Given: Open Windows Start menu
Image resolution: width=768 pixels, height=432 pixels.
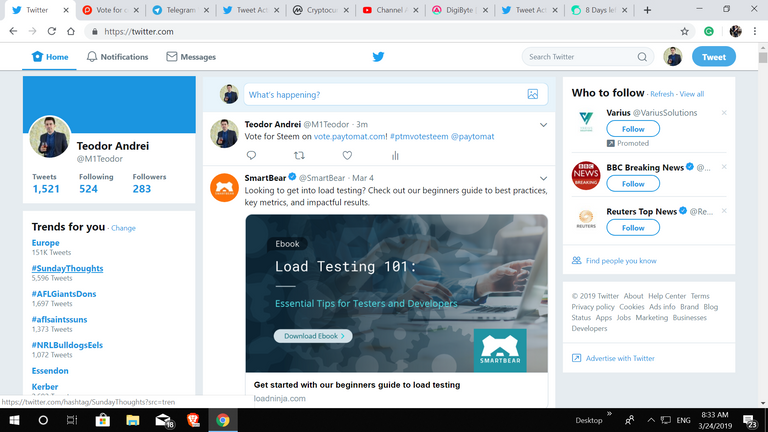Looking at the screenshot, I should (x=14, y=420).
